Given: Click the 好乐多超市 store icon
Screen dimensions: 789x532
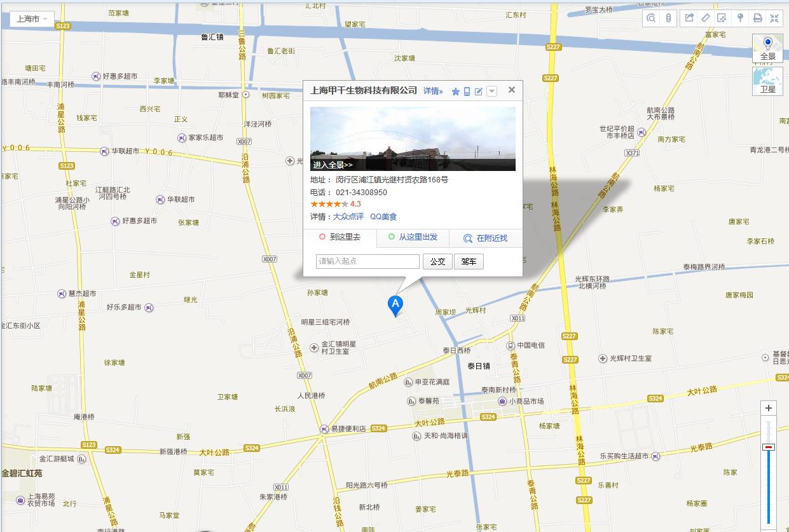Looking at the screenshot, I should [149, 308].
